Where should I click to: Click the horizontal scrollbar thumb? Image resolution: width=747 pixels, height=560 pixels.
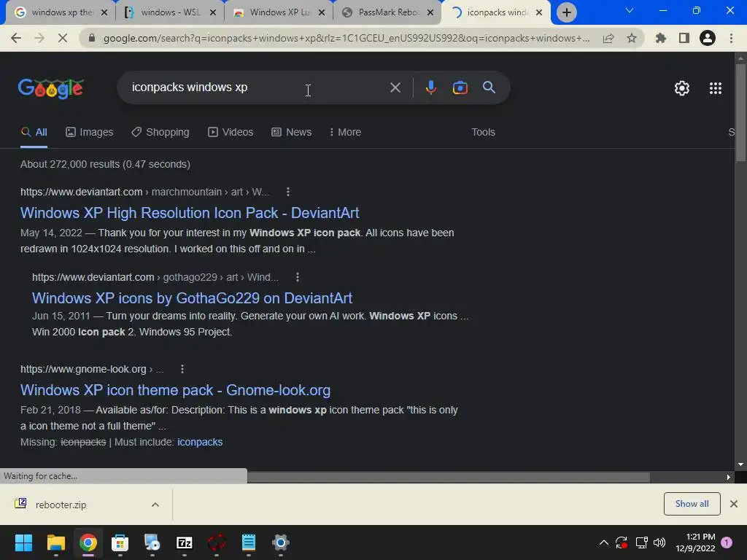[449, 477]
